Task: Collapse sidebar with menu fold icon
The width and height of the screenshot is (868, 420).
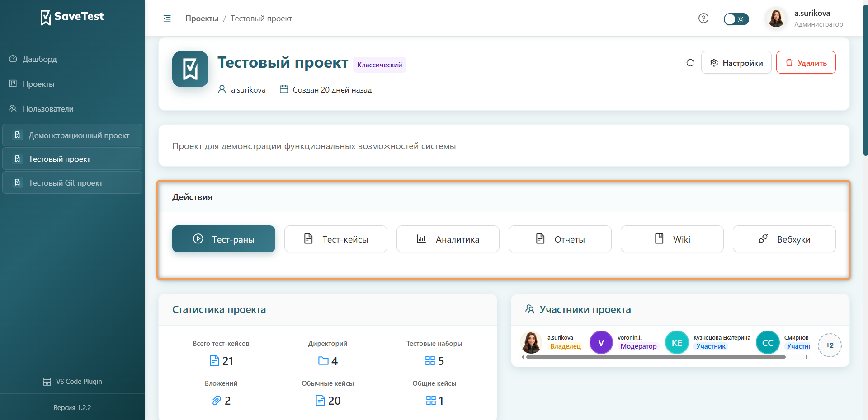Action: (x=167, y=19)
